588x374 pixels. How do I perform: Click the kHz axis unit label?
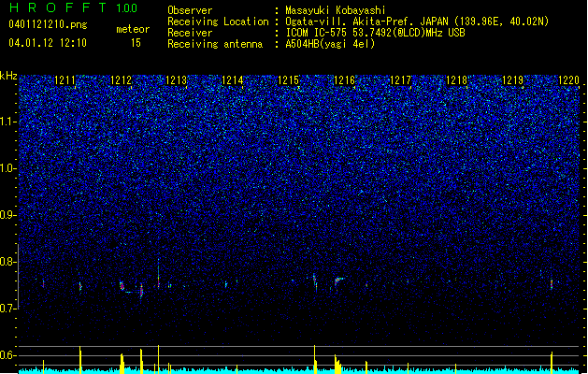tap(8, 76)
